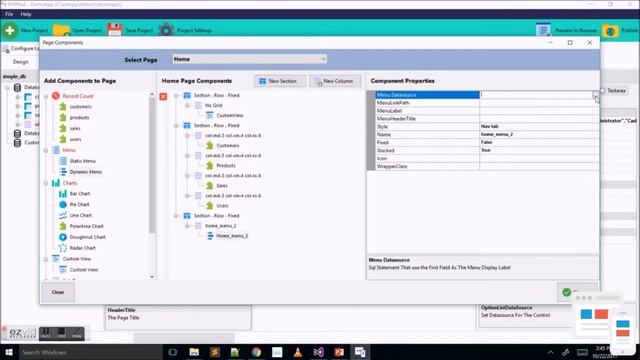Screen dimensions: 640x360
Task: Open Project Settings gear icon
Action: (166, 30)
